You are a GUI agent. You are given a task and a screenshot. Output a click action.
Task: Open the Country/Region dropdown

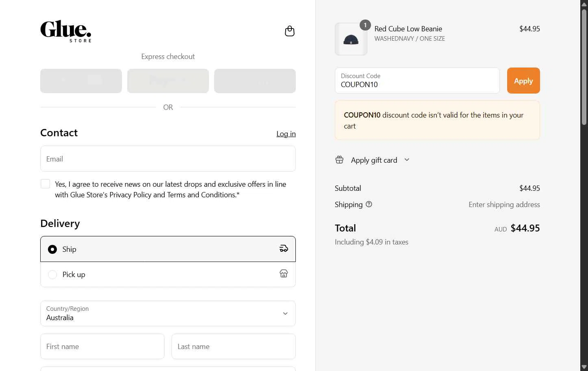click(168, 313)
